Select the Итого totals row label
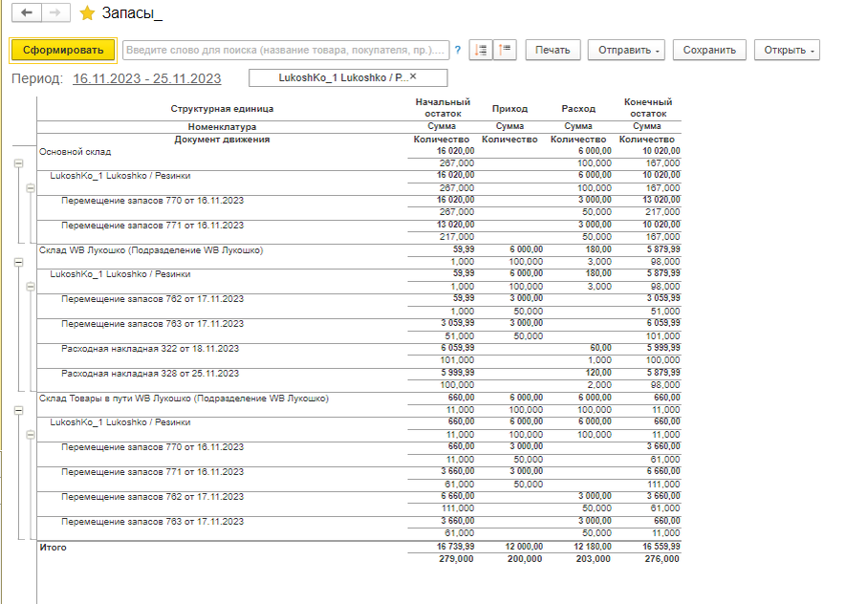Image resolution: width=868 pixels, height=604 pixels. coord(53,548)
